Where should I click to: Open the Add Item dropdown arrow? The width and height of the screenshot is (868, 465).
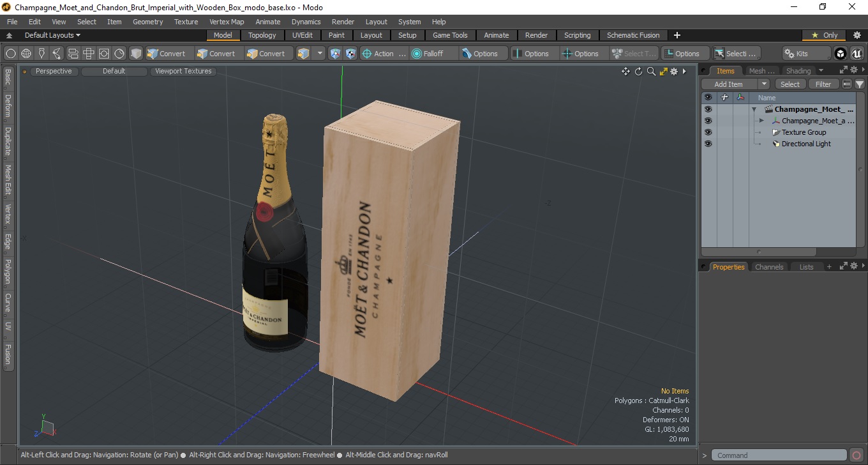(764, 84)
